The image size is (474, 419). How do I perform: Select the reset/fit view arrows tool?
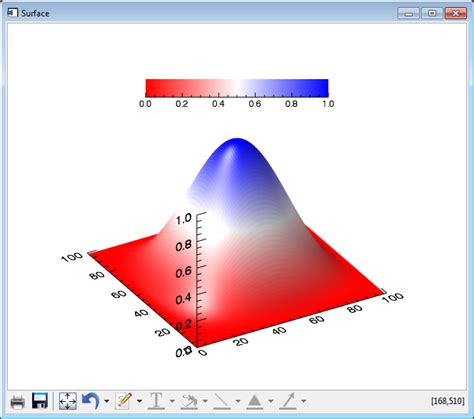[x=68, y=401]
